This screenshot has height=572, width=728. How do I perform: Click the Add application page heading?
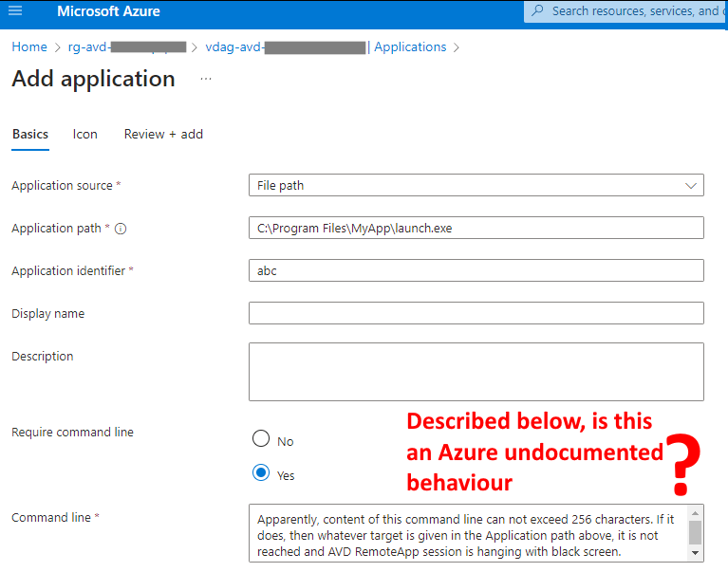93,79
